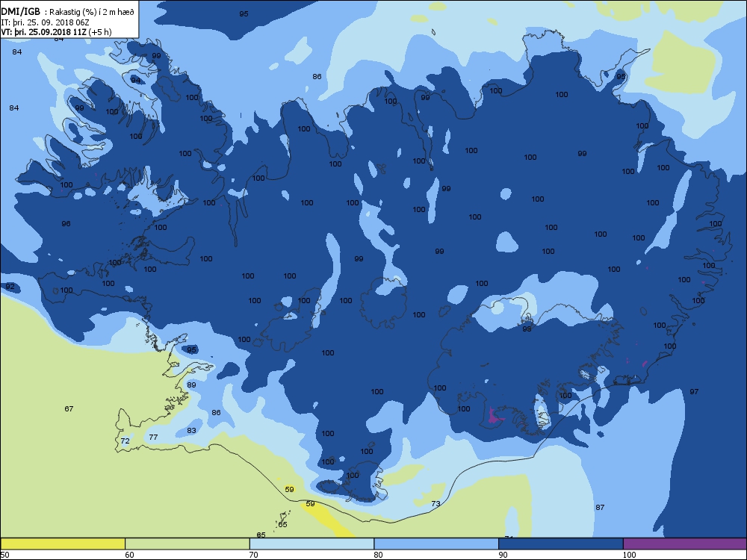Click the 'VT: þri. 25.09.2018 11Z (+5 h)' line
The width and height of the screenshot is (747, 560).
click(56, 32)
